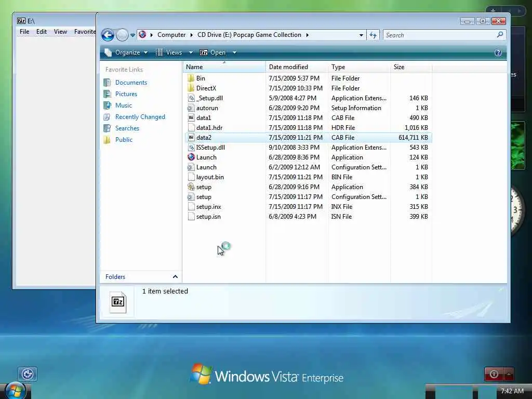532x399 pixels.
Task: Click the ISN File type cell
Action: click(x=342, y=217)
